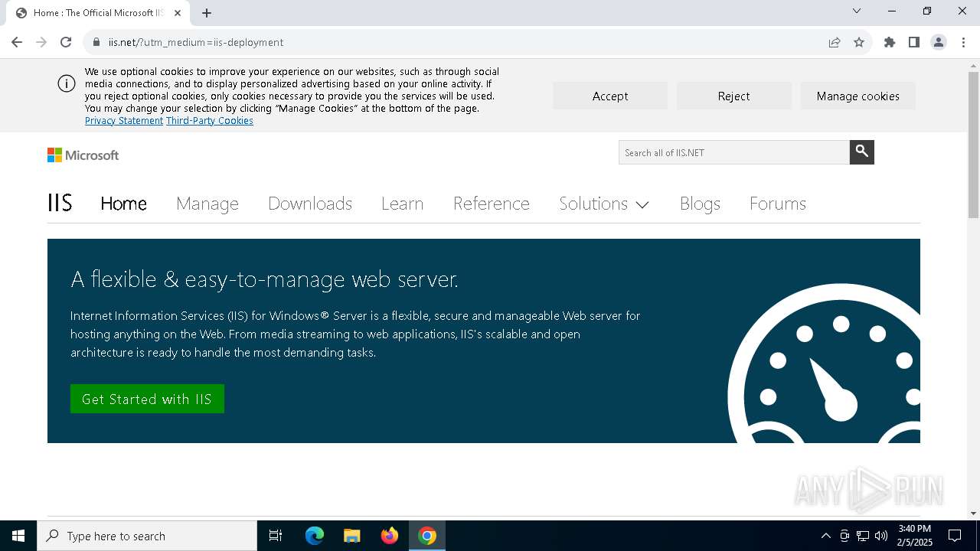Open File Explorer from taskbar
The image size is (980, 551).
(352, 536)
